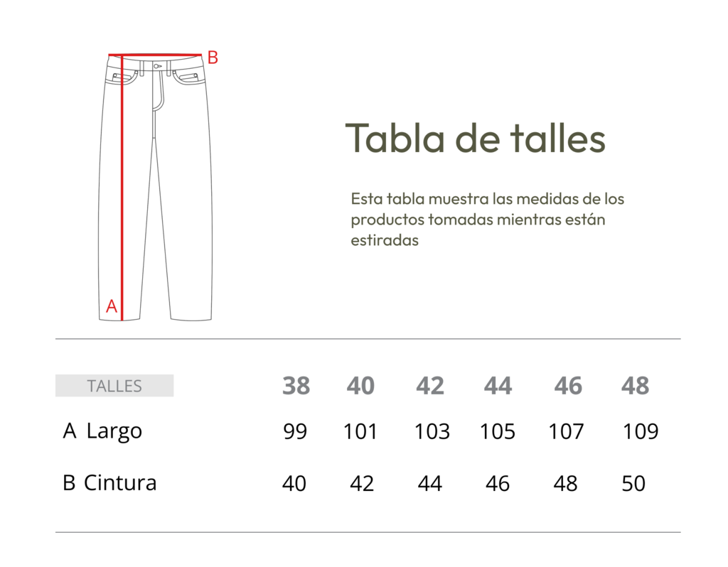Click the description paragraph about medidas
The height and width of the screenshot is (567, 728).
coord(487,219)
